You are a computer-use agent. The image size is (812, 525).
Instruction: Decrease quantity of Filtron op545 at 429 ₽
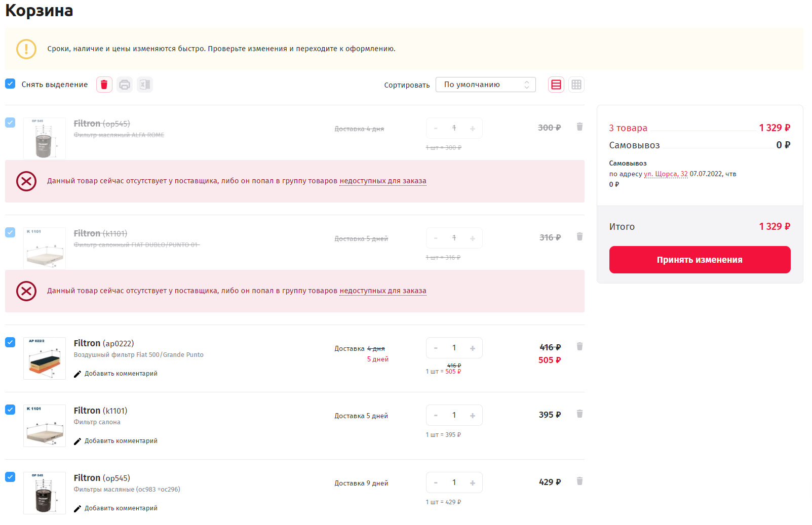tap(436, 482)
